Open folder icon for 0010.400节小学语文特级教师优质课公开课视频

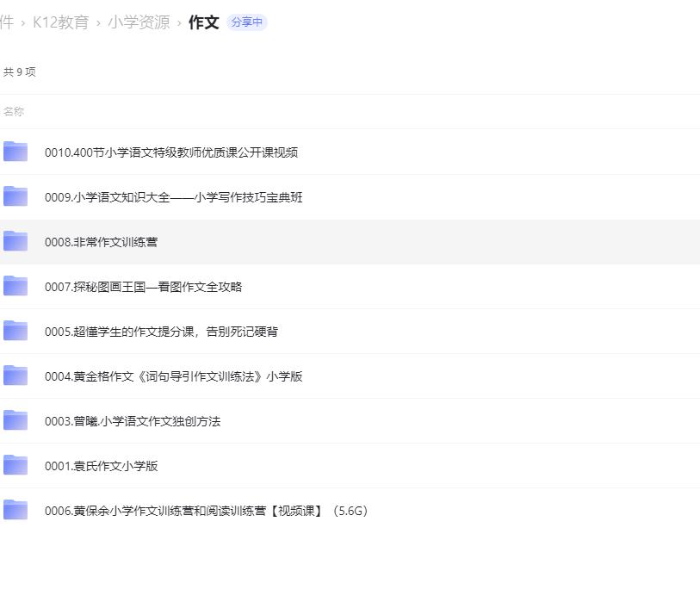pos(15,152)
